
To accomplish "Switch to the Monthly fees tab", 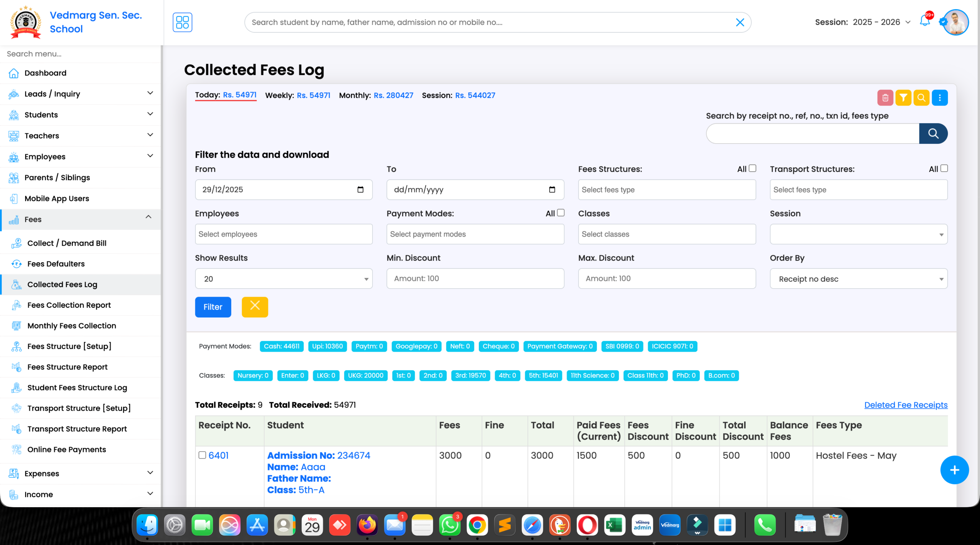I will pos(376,95).
